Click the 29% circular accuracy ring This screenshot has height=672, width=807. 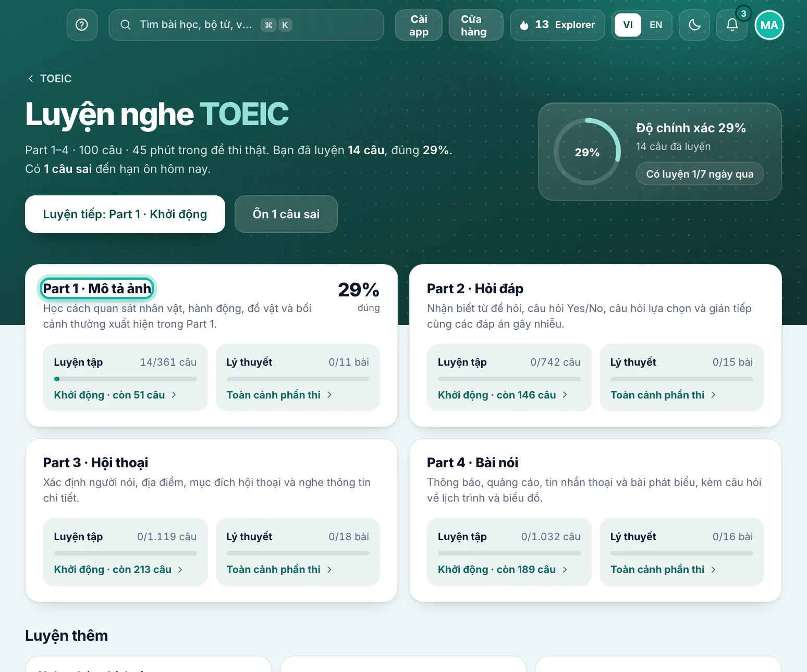[587, 152]
